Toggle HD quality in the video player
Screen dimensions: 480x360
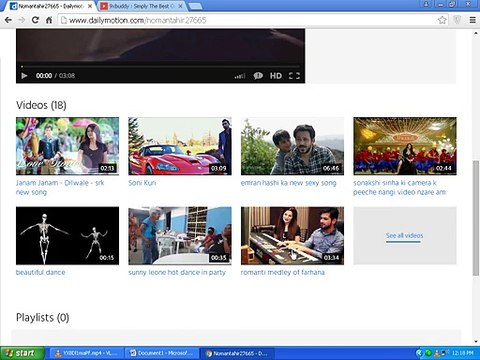tap(276, 76)
